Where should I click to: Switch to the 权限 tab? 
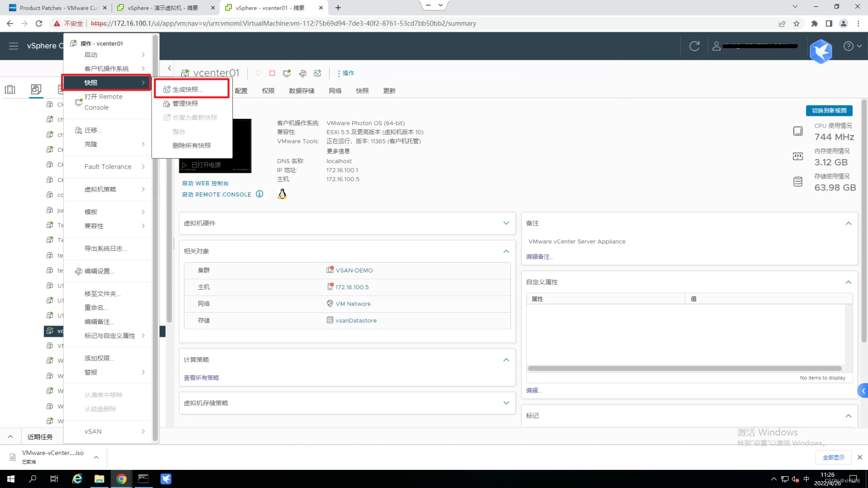coord(268,91)
